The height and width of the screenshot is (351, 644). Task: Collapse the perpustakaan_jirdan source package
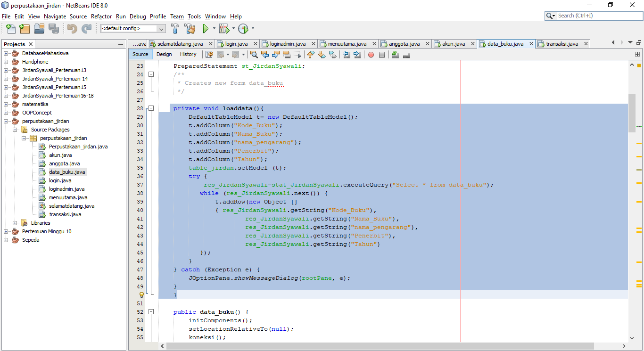click(x=23, y=138)
